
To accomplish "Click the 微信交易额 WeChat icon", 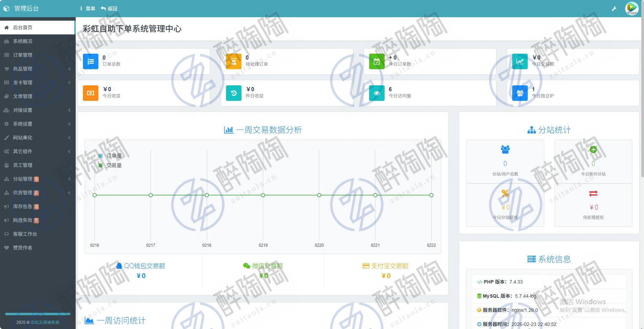I will click(246, 266).
